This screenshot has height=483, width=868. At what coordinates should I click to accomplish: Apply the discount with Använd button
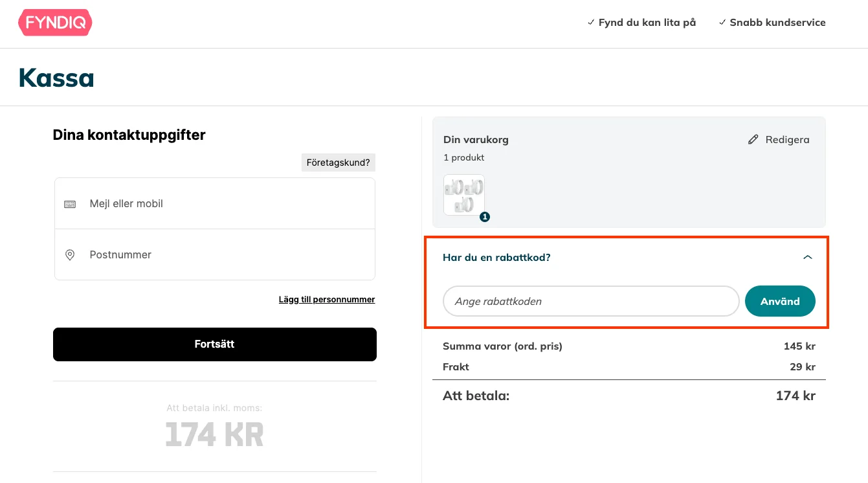point(780,301)
